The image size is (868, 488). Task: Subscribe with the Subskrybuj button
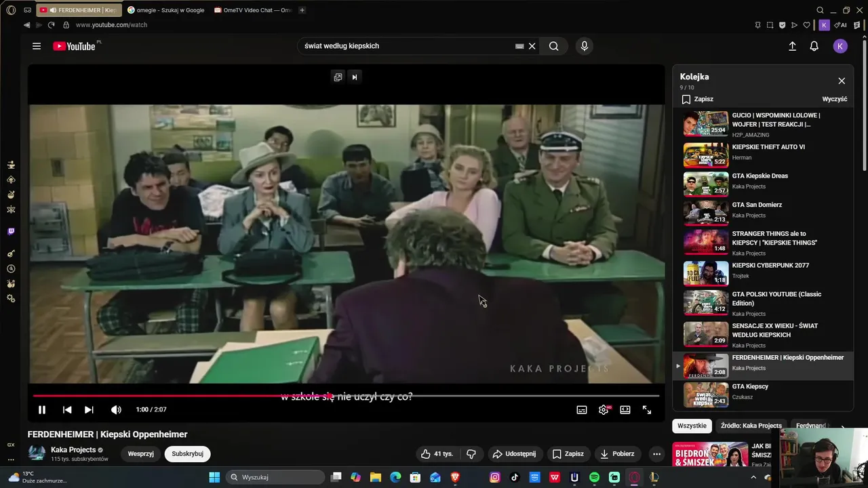point(187,453)
